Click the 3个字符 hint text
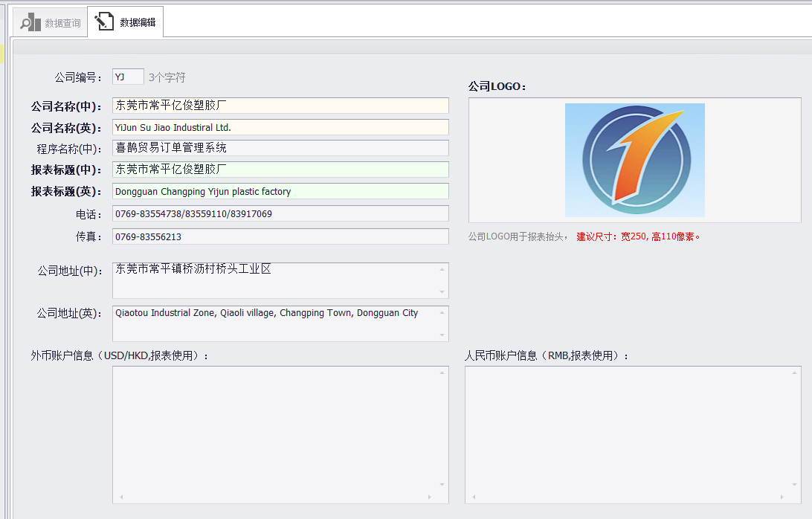The image size is (812, 519). click(x=167, y=77)
